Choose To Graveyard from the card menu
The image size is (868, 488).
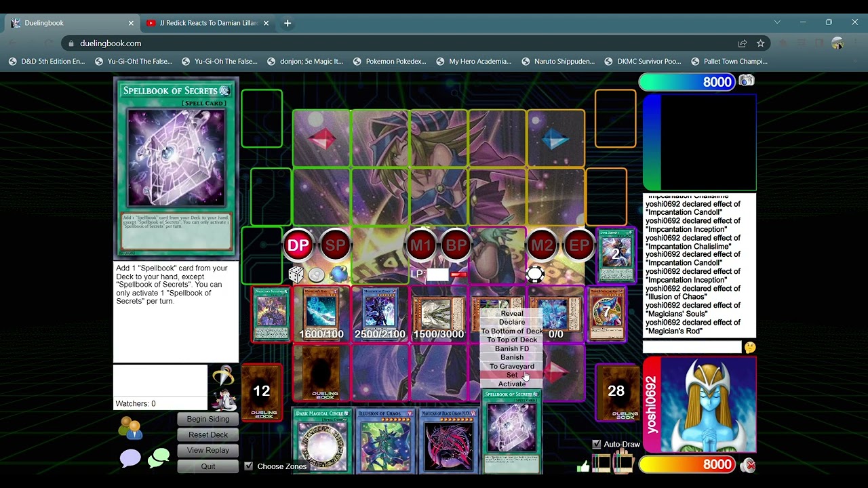click(x=512, y=366)
